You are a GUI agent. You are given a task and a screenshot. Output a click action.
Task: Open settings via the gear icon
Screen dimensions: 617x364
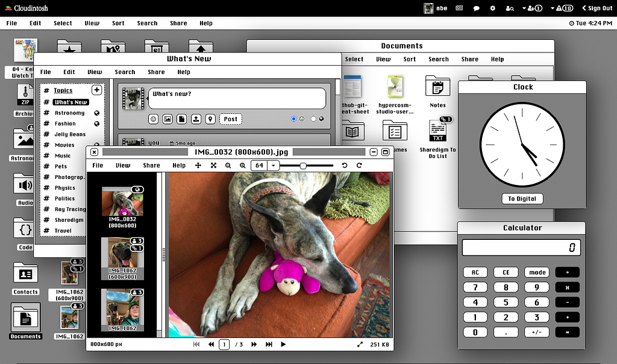(x=493, y=8)
